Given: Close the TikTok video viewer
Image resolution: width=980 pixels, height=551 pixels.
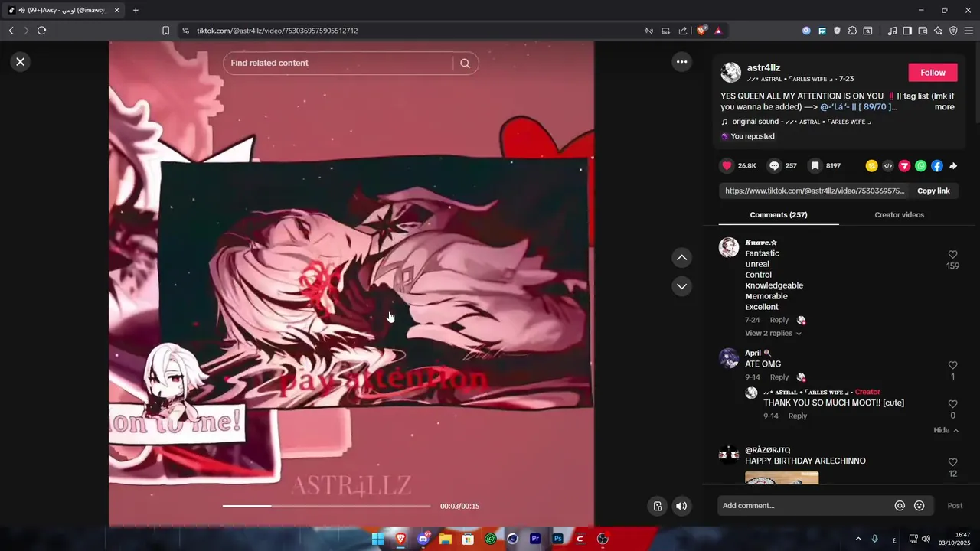Looking at the screenshot, I should [x=21, y=62].
